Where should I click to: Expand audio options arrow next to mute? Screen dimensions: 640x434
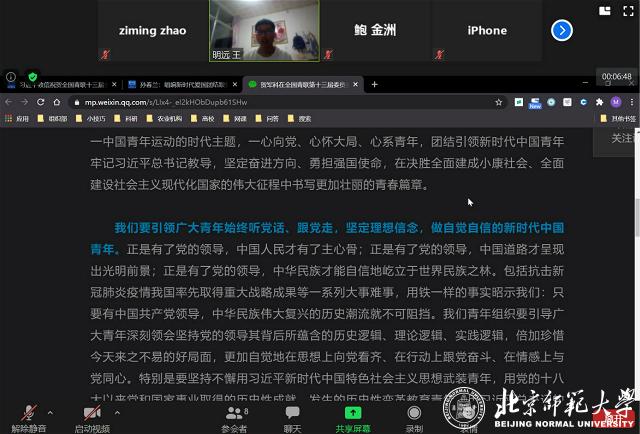point(51,410)
